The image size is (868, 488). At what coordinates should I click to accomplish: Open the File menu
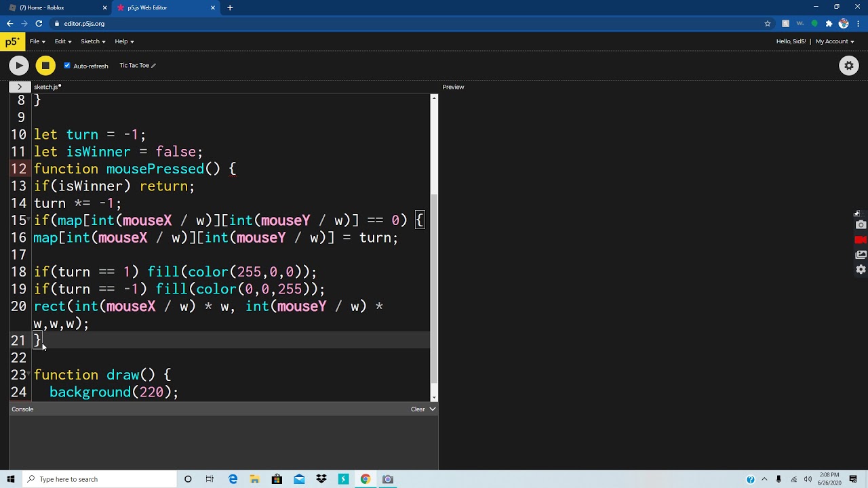(37, 41)
